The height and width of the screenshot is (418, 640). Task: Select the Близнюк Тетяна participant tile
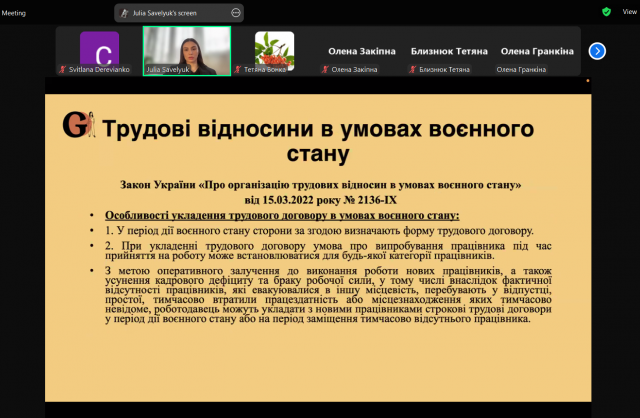(449, 51)
